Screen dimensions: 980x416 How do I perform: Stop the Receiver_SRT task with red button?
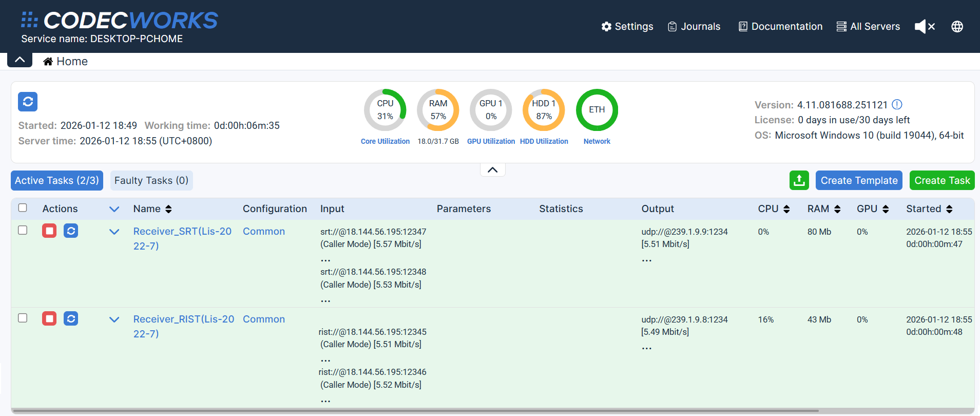point(49,231)
